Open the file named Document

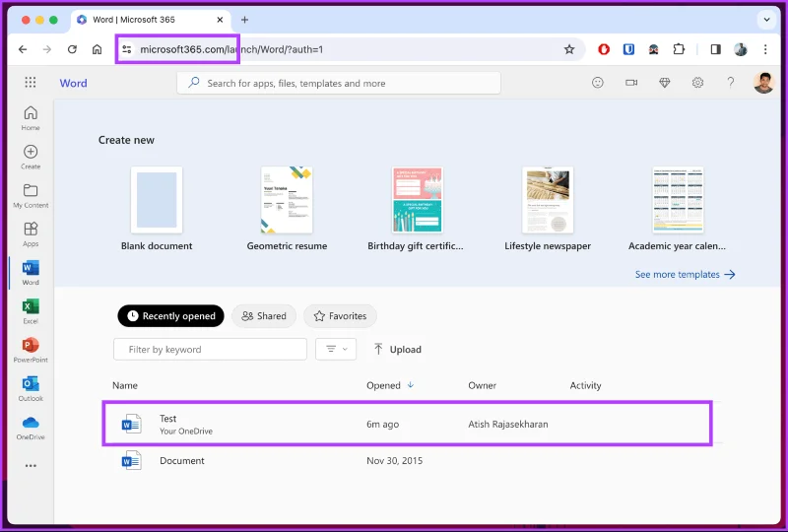(182, 461)
